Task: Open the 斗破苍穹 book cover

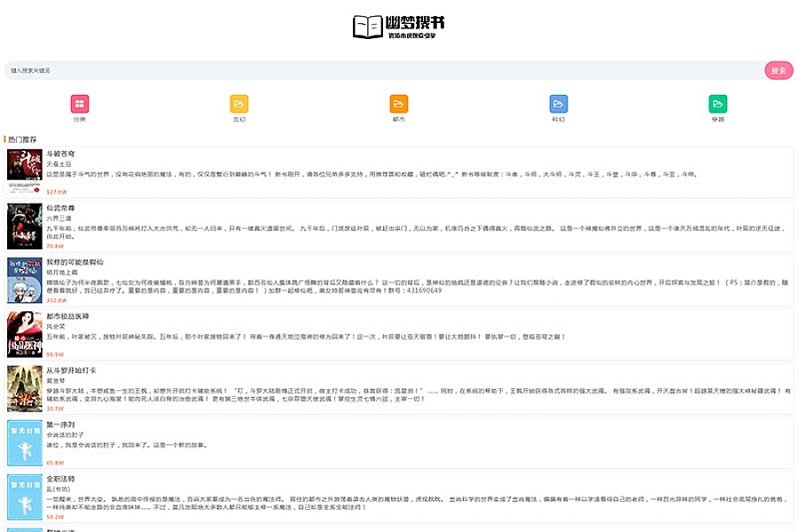Action: pos(25,171)
